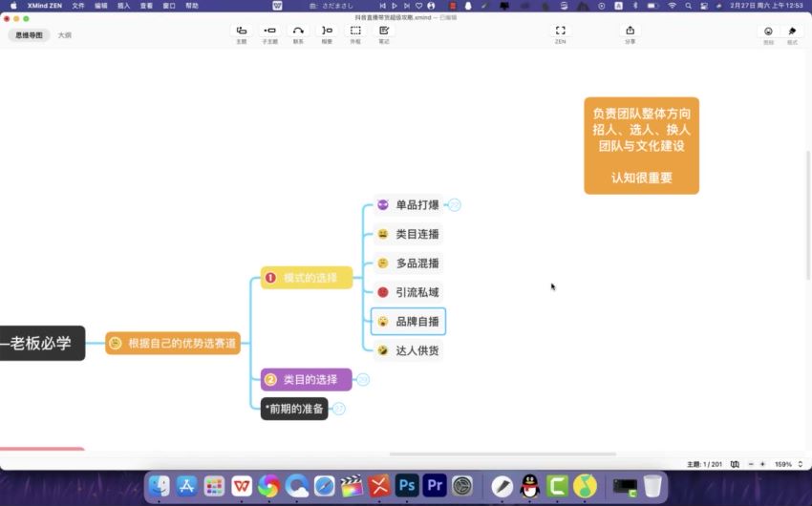Click the 子主题 (Subtopic) toolbar icon
The height and width of the screenshot is (506, 812).
point(269,31)
